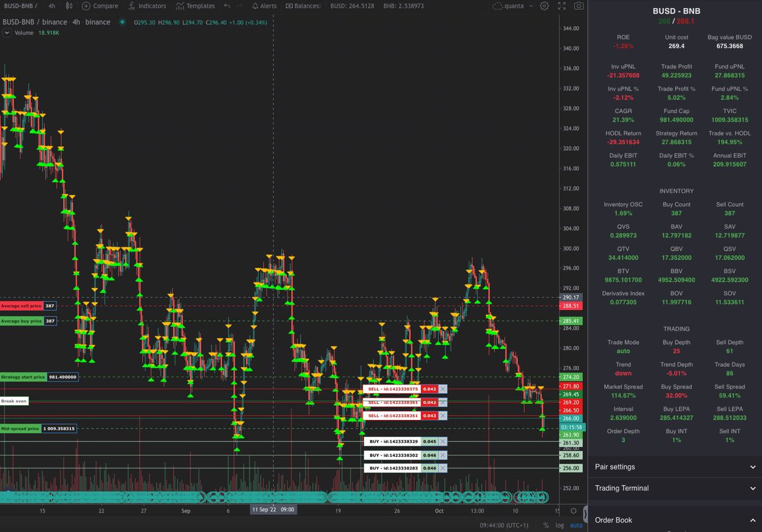762x532 pixels.
Task: Click the Strategy start price label
Action: click(23, 377)
